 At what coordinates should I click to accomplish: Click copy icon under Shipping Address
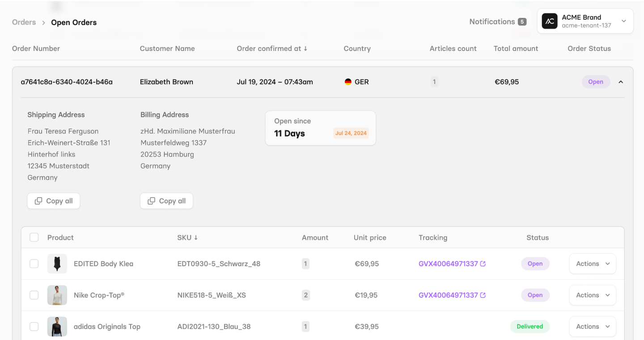point(39,201)
